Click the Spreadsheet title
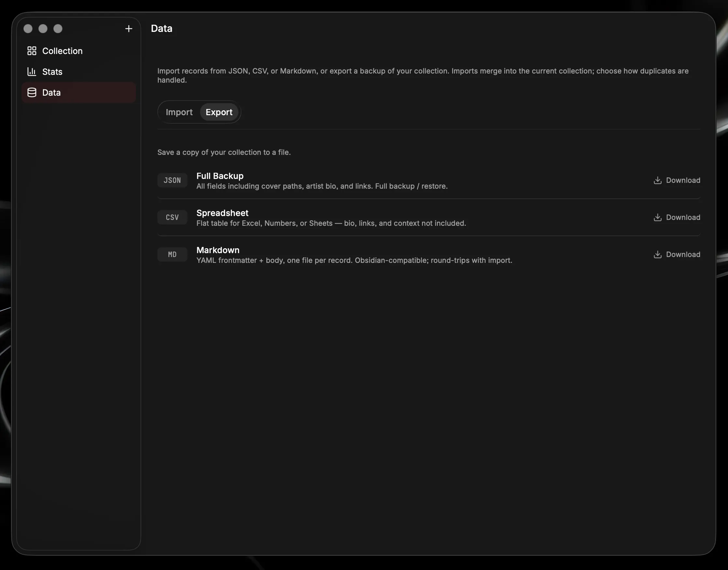Image resolution: width=728 pixels, height=570 pixels. (222, 213)
